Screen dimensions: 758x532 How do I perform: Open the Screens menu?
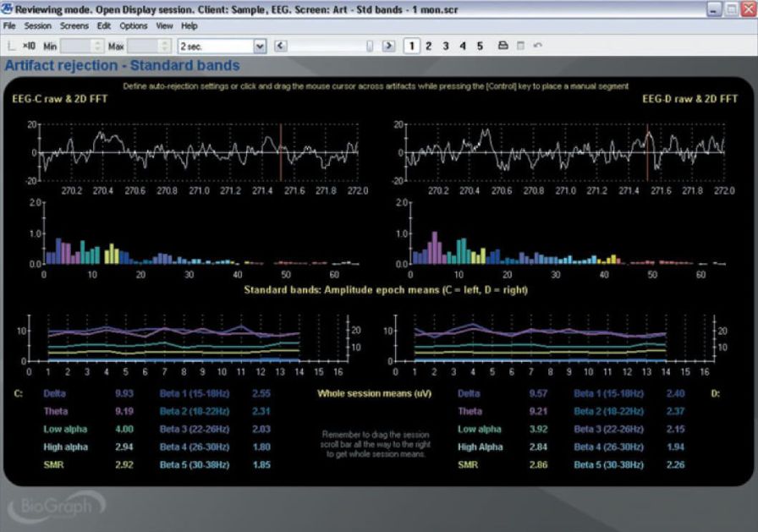74,25
